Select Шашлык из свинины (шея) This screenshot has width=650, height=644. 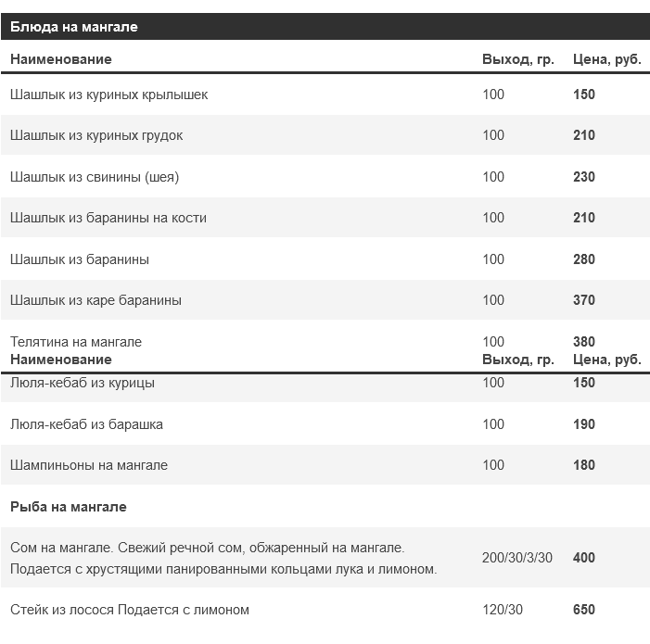(x=95, y=177)
